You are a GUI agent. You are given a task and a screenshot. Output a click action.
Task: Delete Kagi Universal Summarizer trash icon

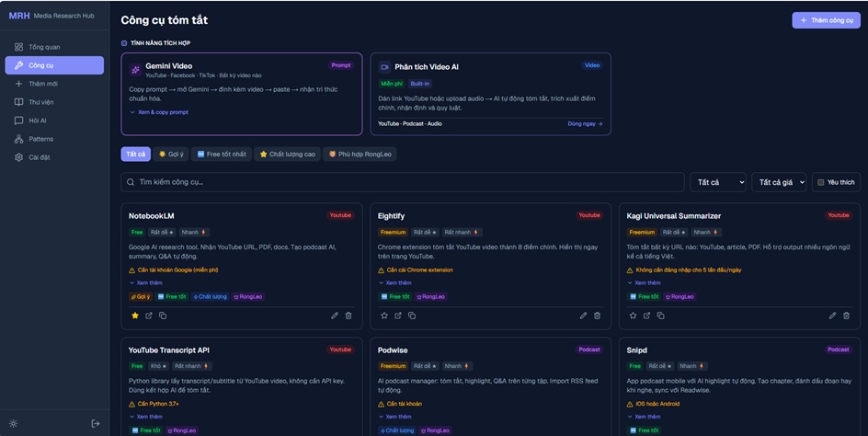pyautogui.click(x=847, y=316)
